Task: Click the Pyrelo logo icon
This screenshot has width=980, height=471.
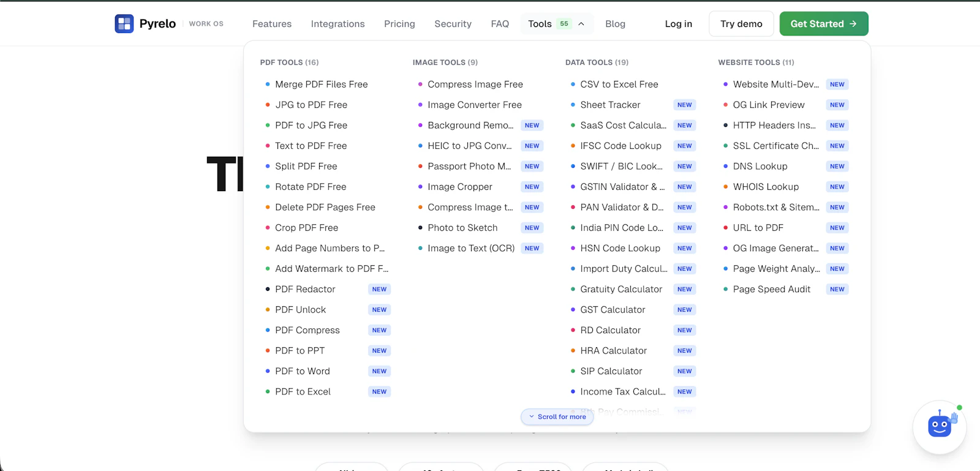Action: 124,24
